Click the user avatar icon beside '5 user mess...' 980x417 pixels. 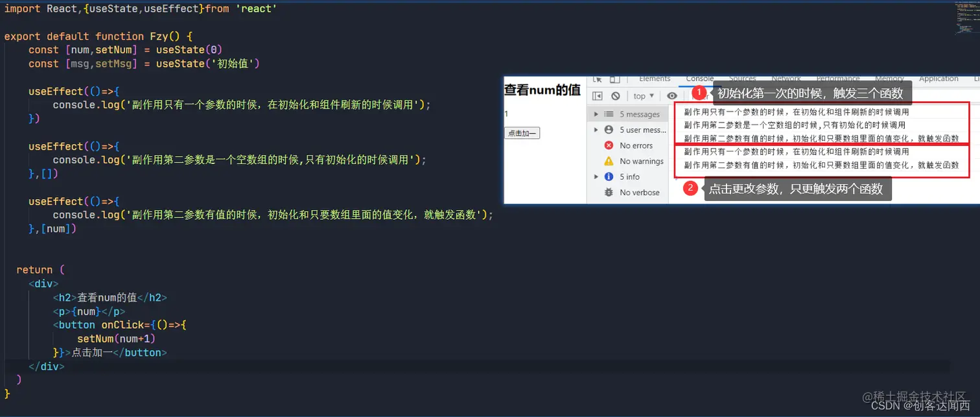pyautogui.click(x=609, y=130)
